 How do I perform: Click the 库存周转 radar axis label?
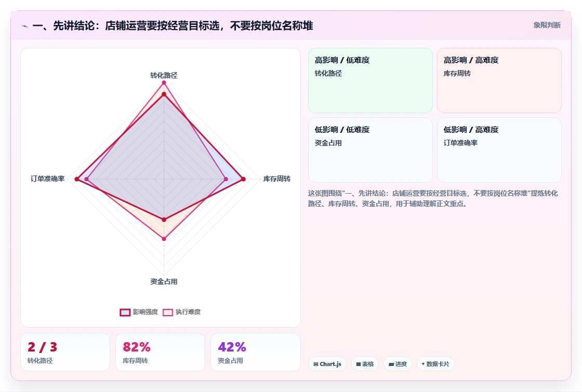(x=276, y=179)
